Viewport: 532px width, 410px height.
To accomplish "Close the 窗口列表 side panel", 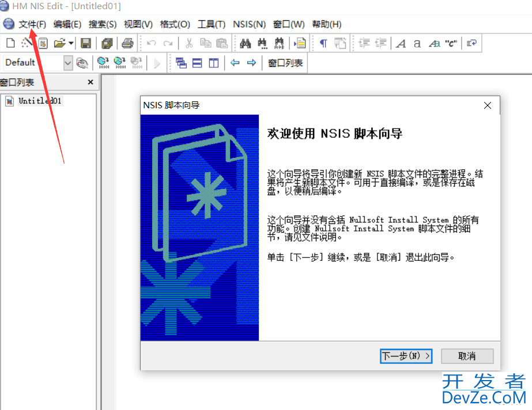I will pyautogui.click(x=90, y=82).
